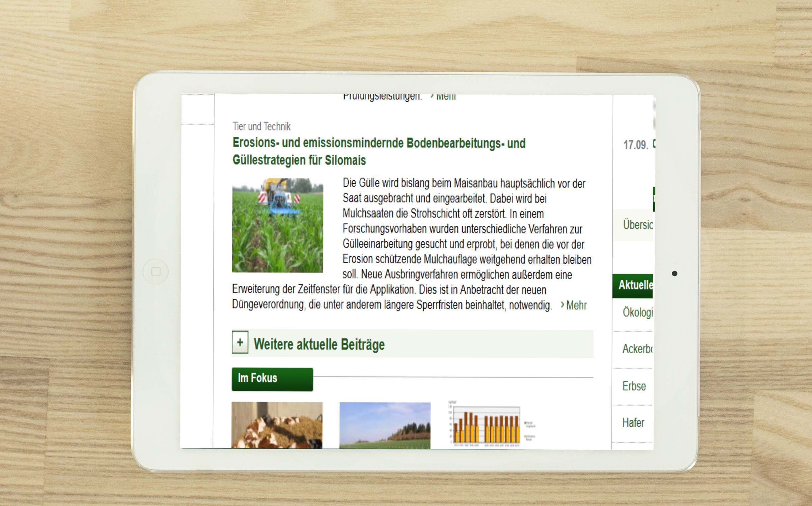Open the 'Weitere aktuelle Beiträge' heading
The width and height of the screenshot is (812, 506).
coord(319,344)
